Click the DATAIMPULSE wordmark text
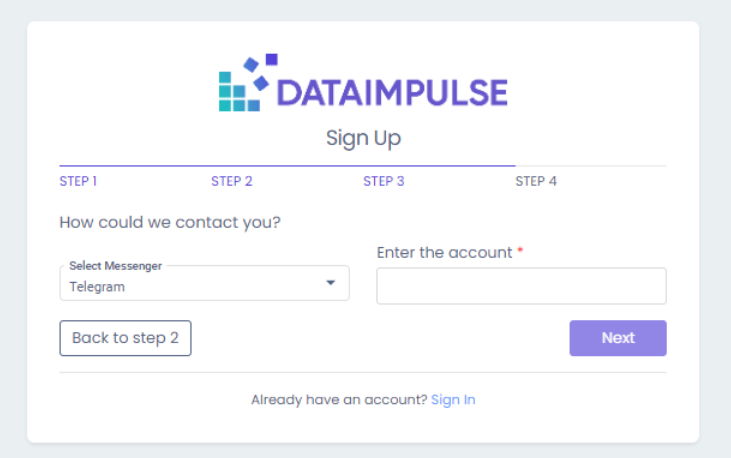 [392, 93]
